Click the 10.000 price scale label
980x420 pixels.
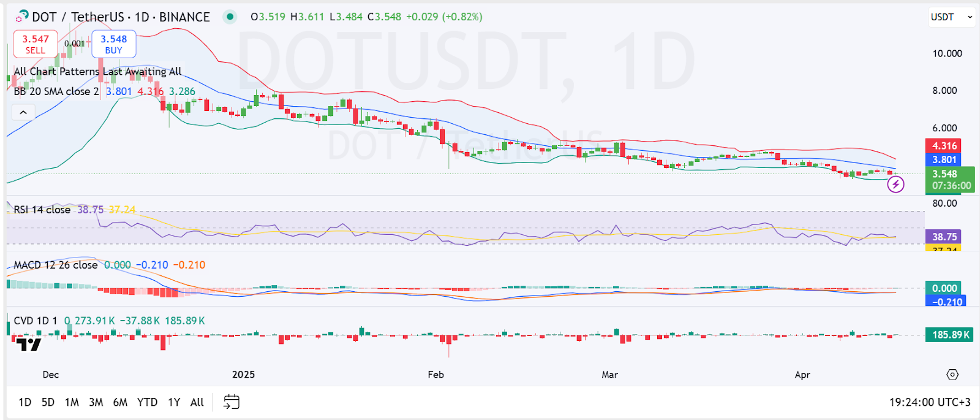pos(947,53)
